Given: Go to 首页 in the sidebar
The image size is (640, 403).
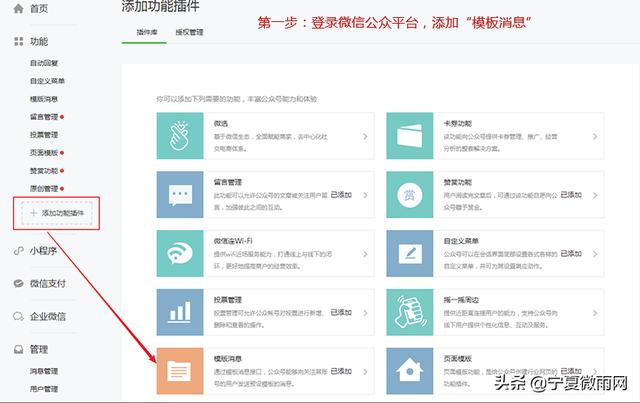Looking at the screenshot, I should (x=38, y=8).
